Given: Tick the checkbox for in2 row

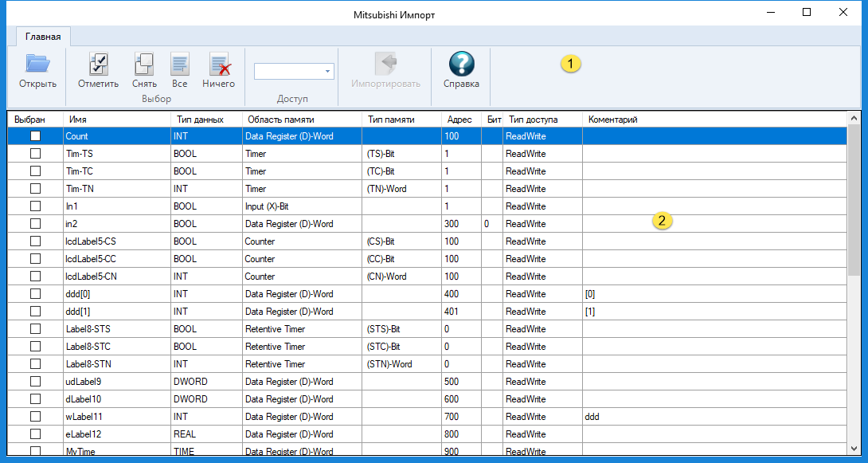Looking at the screenshot, I should point(35,224).
